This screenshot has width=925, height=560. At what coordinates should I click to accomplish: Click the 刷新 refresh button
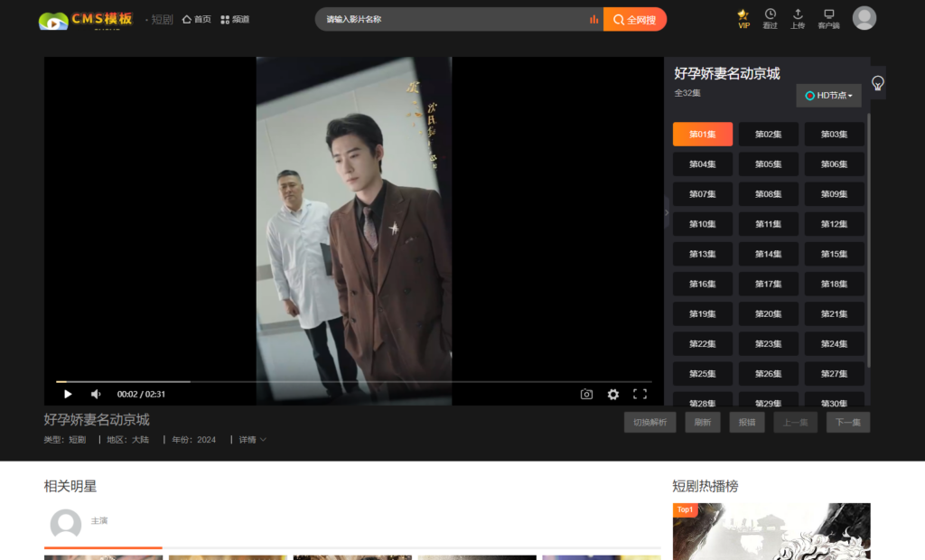[x=703, y=423]
